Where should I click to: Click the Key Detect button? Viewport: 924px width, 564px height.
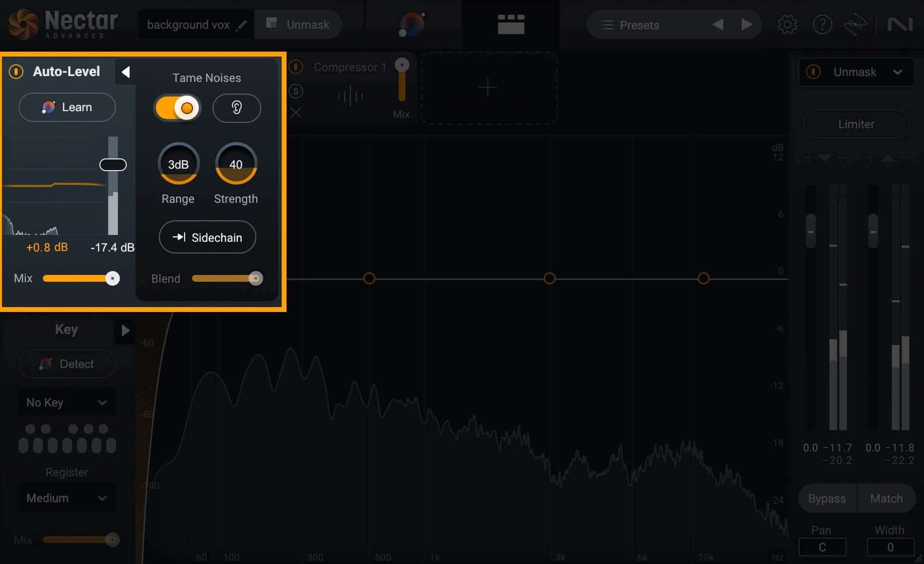pyautogui.click(x=67, y=364)
